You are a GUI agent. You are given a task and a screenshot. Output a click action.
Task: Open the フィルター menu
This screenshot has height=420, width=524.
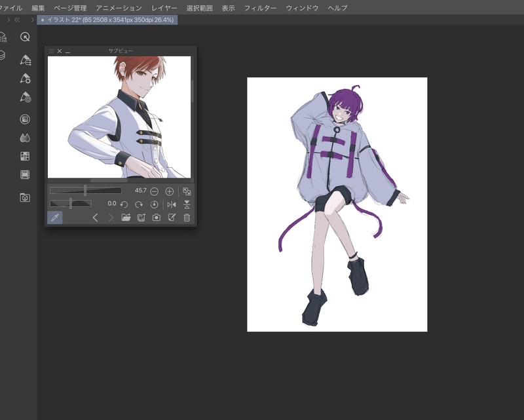pyautogui.click(x=260, y=8)
